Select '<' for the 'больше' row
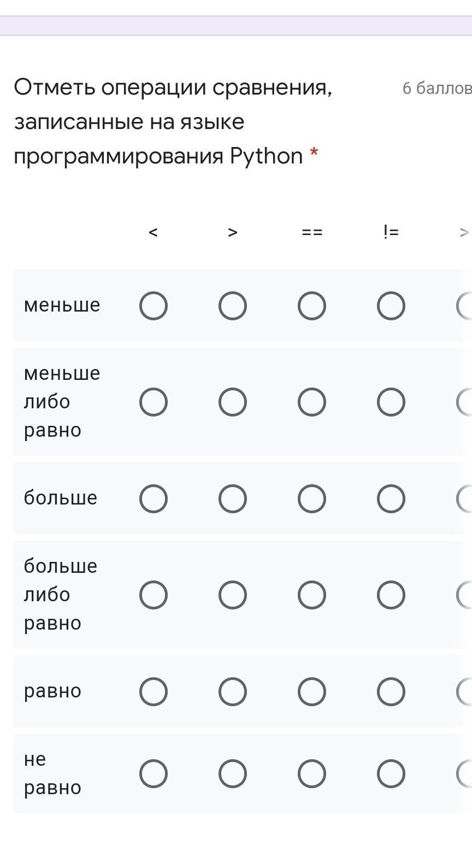Viewport: 472px width, 868px height. pyautogui.click(x=154, y=498)
